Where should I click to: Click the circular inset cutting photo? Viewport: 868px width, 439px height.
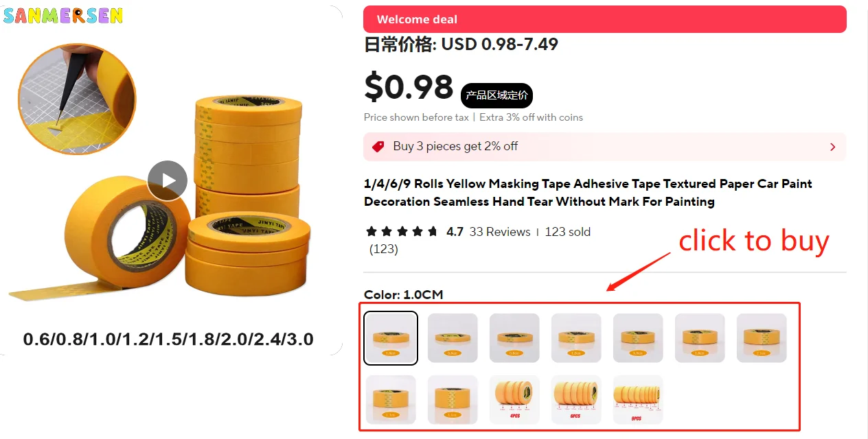(x=77, y=99)
